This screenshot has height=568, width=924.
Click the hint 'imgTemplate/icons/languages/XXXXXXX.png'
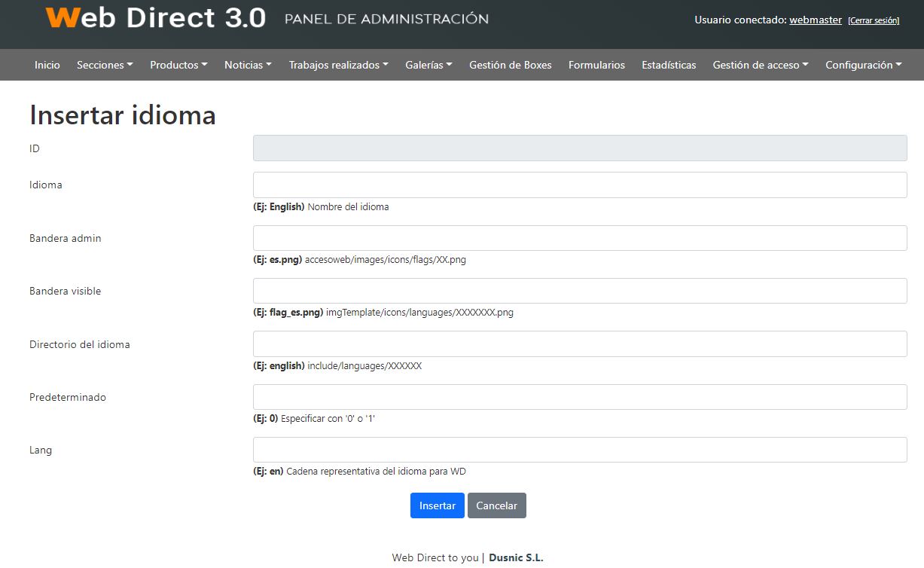tap(419, 313)
